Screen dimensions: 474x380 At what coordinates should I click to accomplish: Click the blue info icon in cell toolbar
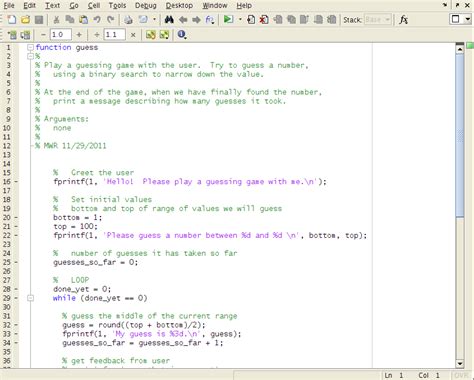click(182, 34)
